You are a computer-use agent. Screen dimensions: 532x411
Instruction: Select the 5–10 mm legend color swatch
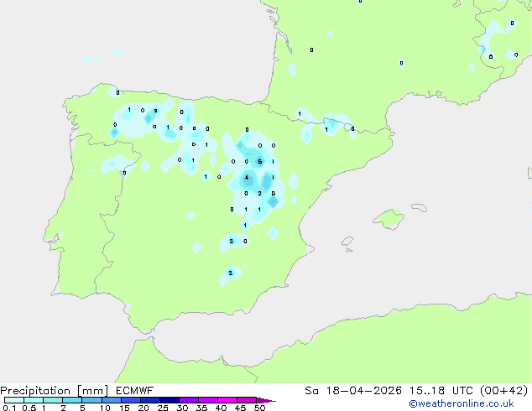[91, 400]
